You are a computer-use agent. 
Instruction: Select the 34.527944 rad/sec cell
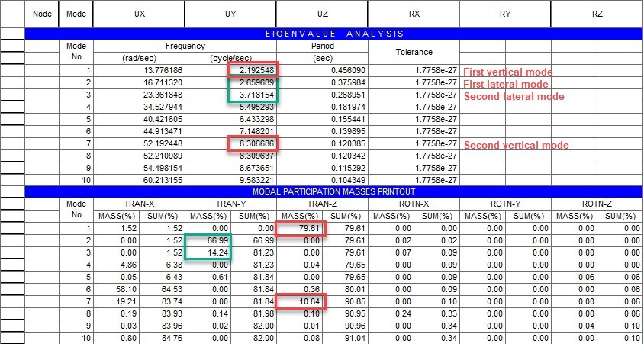coord(139,107)
